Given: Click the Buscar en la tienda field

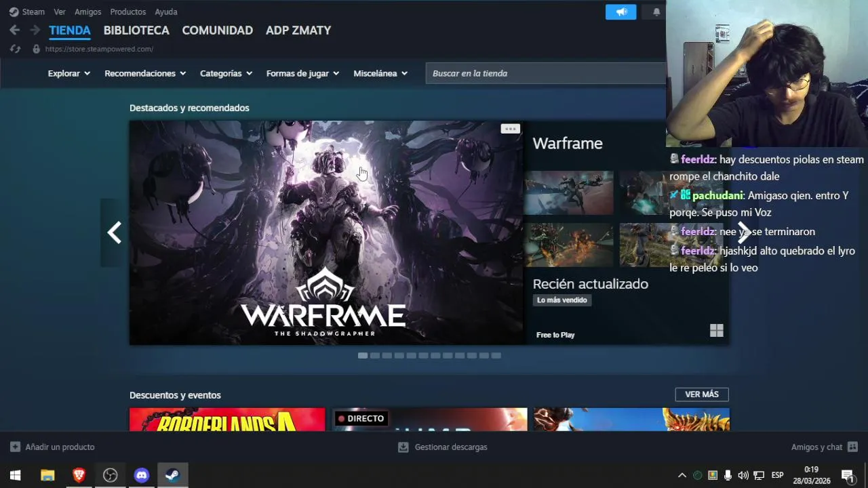Looking at the screenshot, I should (546, 73).
